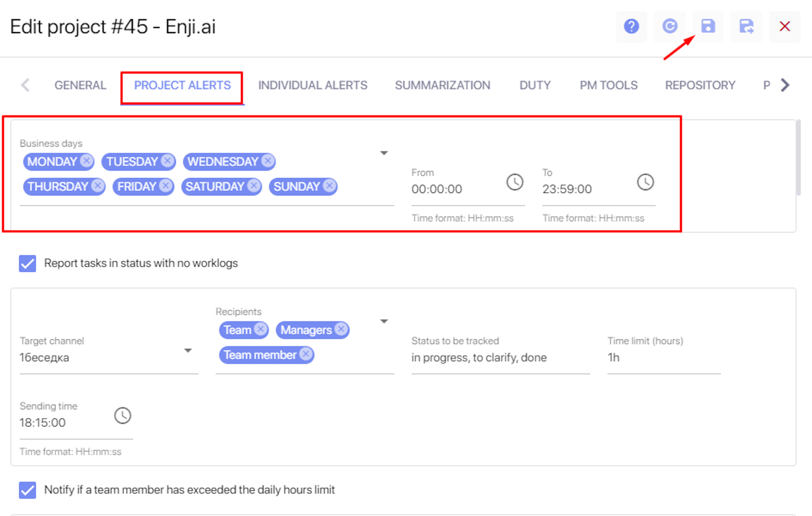Toggle Report tasks with no worklogs checkbox
The image size is (812, 516).
click(x=27, y=263)
